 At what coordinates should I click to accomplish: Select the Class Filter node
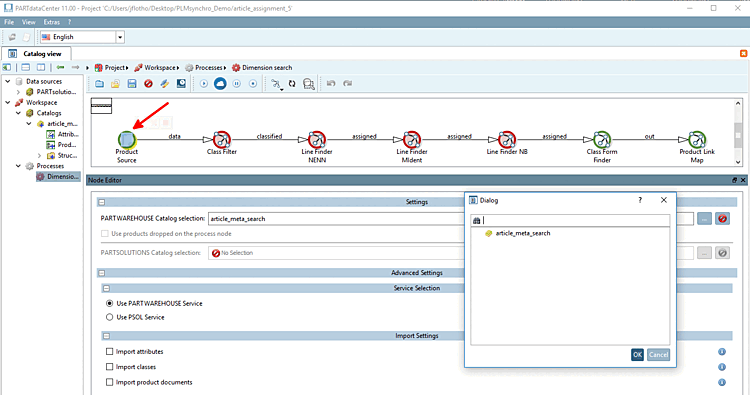click(x=221, y=140)
